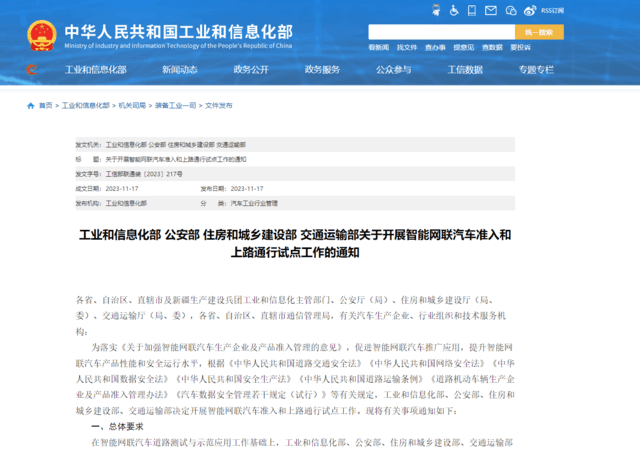Click 机关司局 breadcrumb link

point(132,106)
